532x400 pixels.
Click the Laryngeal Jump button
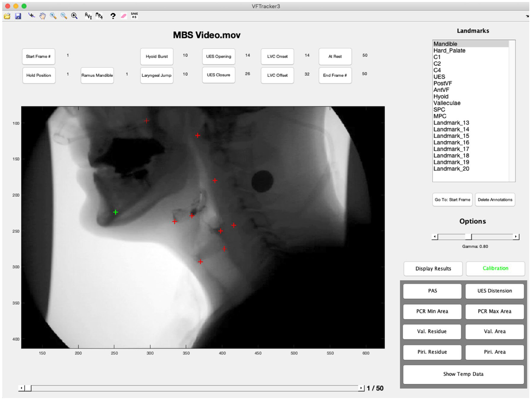pos(157,75)
